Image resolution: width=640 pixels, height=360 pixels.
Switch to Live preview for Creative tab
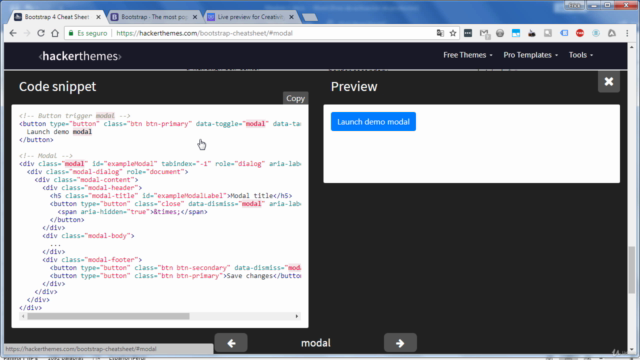tap(249, 17)
